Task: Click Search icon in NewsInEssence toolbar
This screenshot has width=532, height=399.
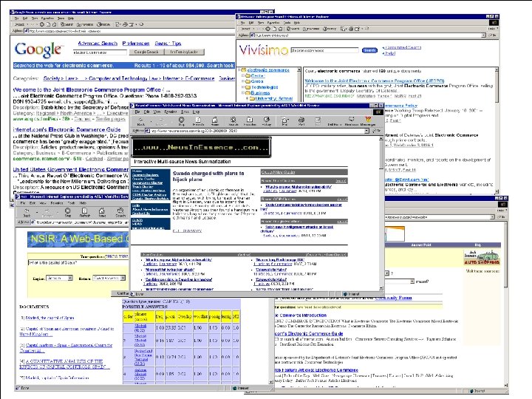Action: [233, 120]
